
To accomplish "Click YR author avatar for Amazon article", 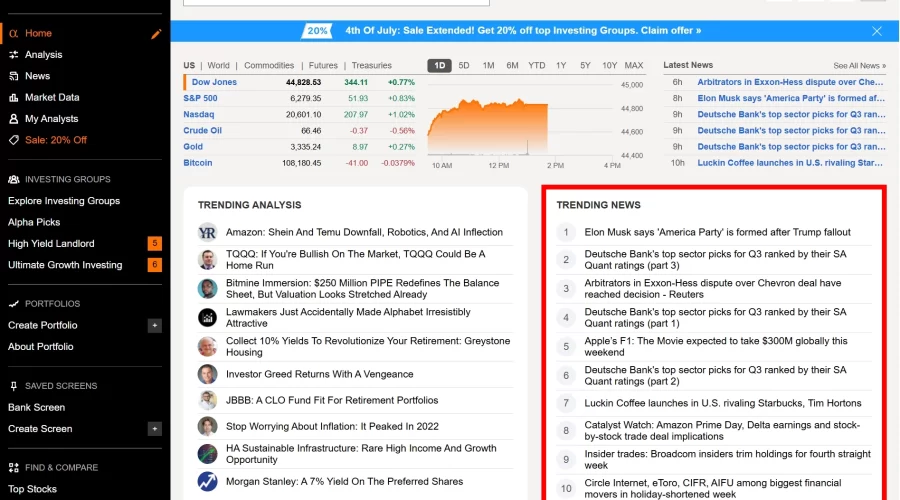I will tap(207, 232).
